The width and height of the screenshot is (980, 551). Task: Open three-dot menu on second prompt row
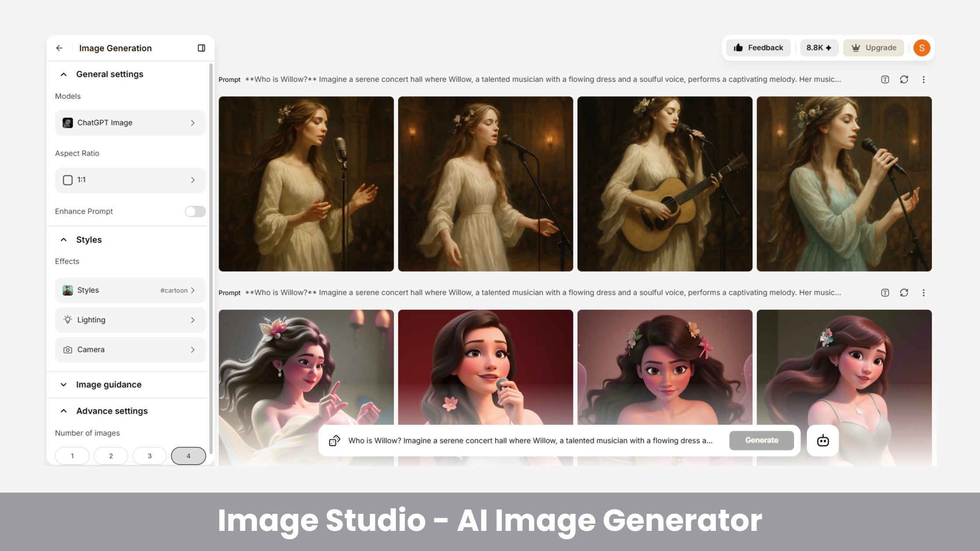click(x=923, y=293)
